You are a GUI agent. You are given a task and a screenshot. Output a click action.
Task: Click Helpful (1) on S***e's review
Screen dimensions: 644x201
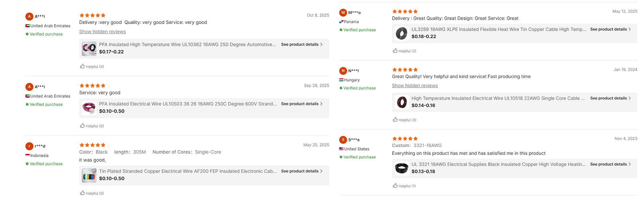tap(395, 186)
